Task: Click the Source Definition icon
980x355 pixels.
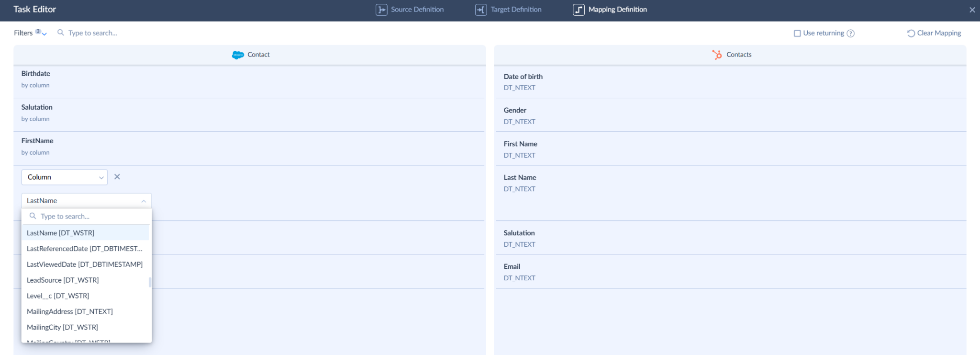Action: [x=381, y=10]
